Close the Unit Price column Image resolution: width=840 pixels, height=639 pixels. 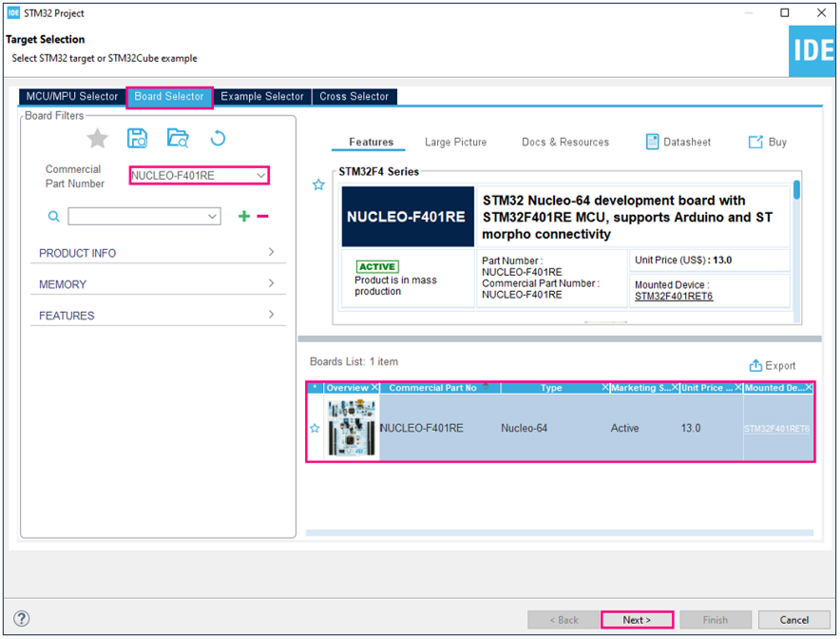tap(738, 388)
